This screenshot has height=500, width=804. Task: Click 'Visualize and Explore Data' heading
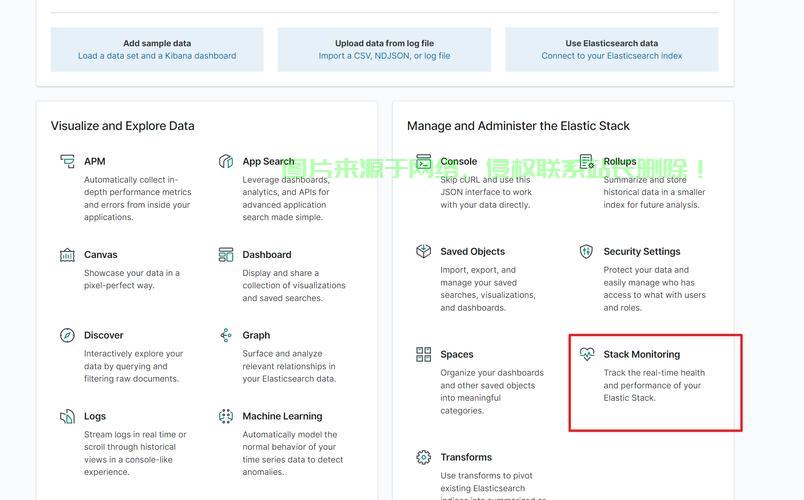click(123, 126)
